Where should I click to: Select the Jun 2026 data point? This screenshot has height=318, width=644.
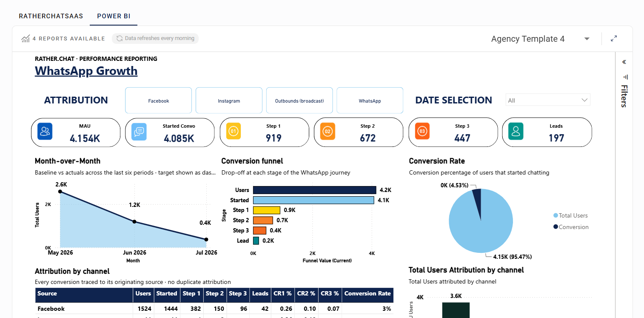coord(134,222)
